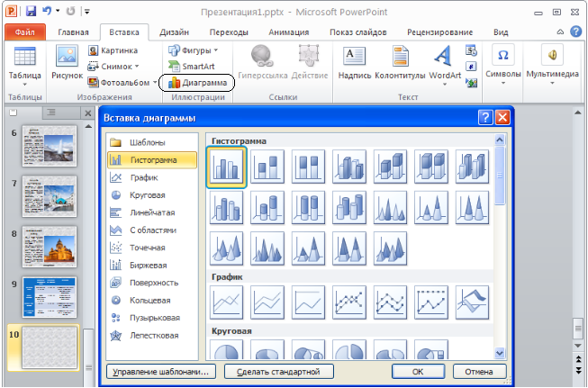Click the save icon in quick access toolbar
588x388 pixels.
(32, 11)
